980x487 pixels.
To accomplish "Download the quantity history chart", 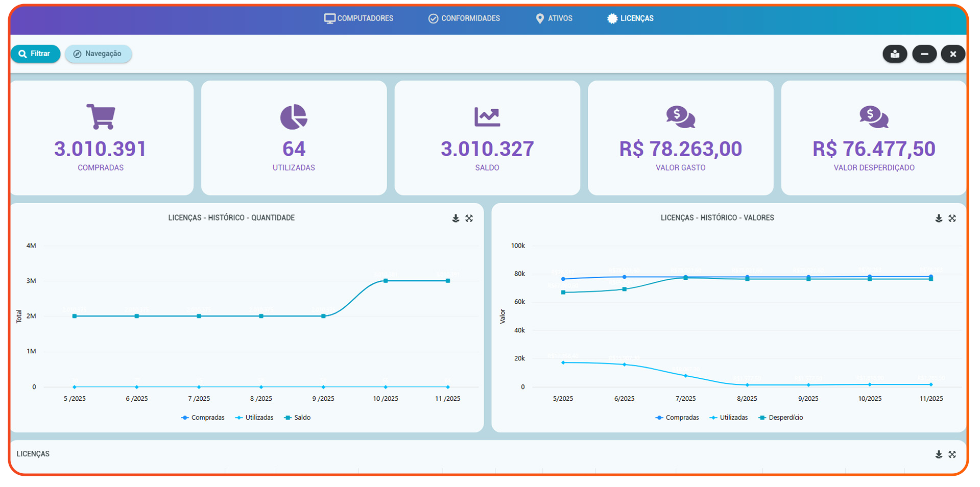I will pyautogui.click(x=456, y=218).
